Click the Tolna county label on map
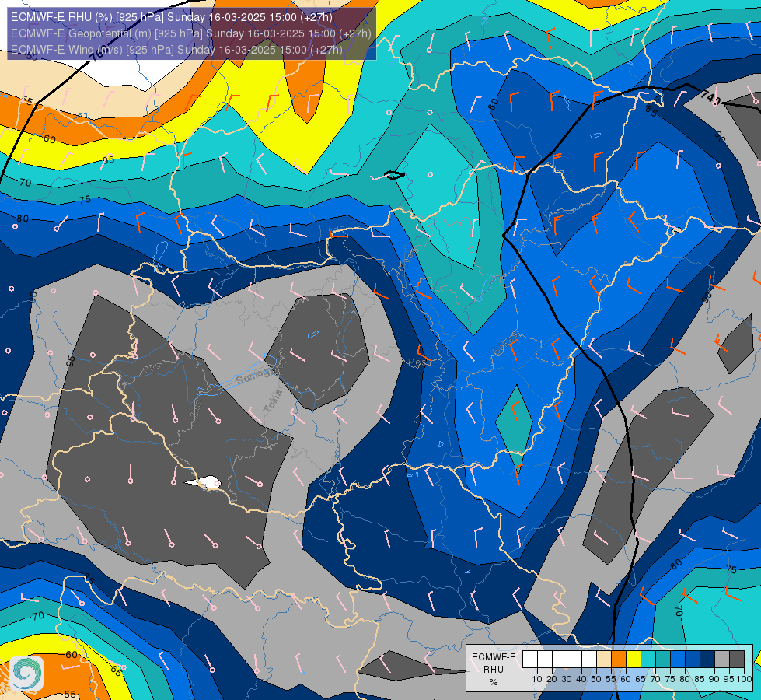Screen dimensions: 761x700 click(x=274, y=402)
